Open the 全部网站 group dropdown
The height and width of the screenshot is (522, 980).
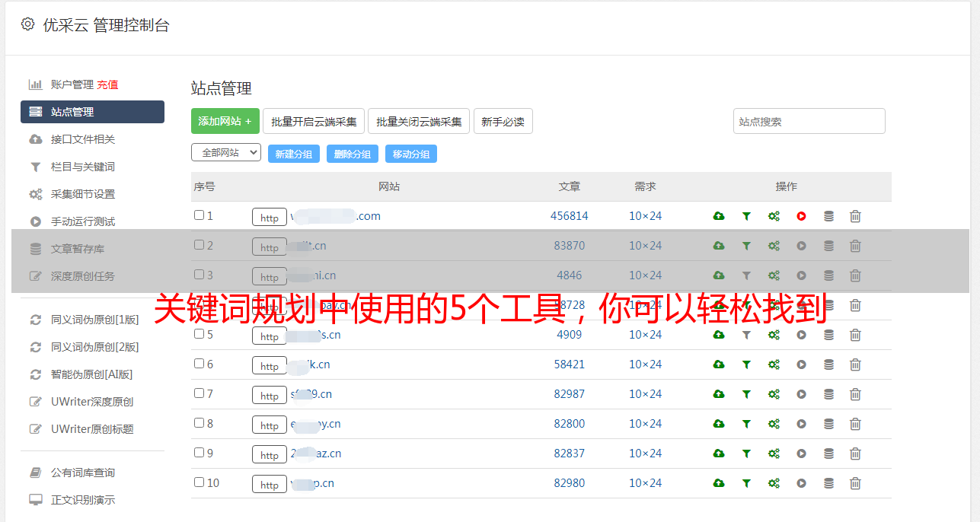225,153
